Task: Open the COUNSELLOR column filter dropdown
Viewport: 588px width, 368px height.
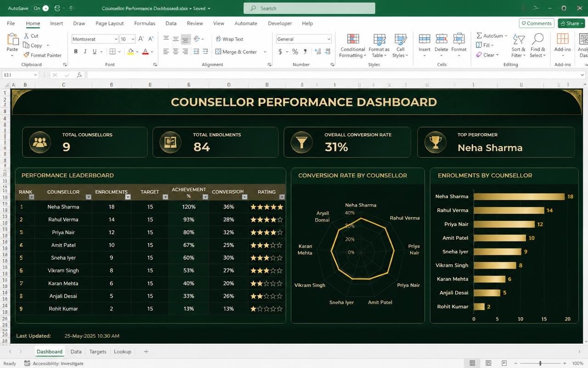Action: point(89,197)
